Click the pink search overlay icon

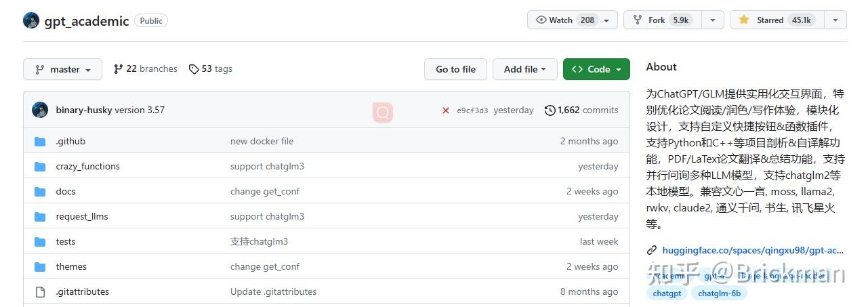[383, 112]
